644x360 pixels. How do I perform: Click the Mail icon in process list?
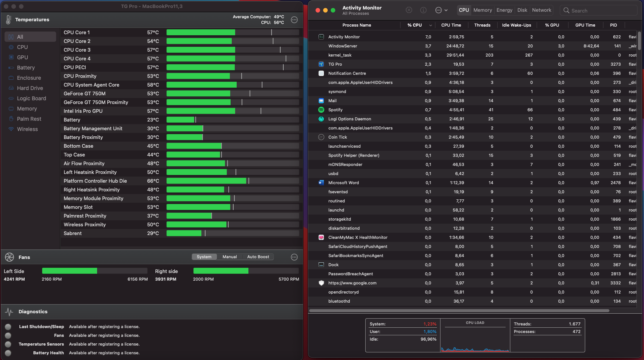click(x=321, y=101)
